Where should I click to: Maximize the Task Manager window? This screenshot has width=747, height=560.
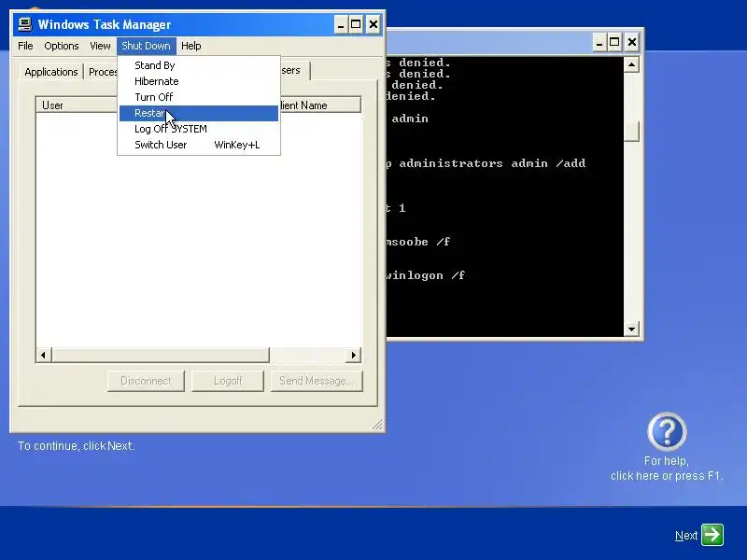click(x=356, y=24)
